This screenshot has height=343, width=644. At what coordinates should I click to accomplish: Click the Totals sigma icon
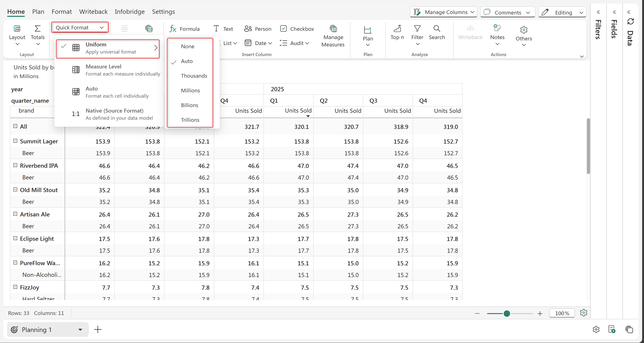coord(37,28)
